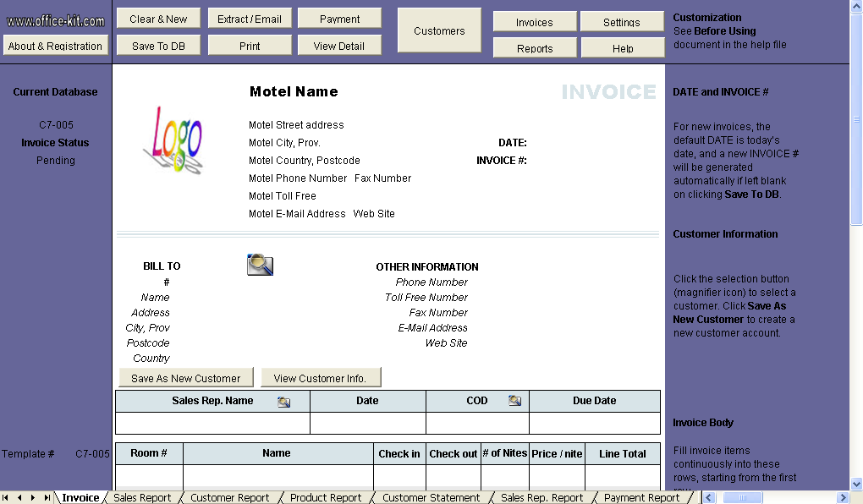Image resolution: width=863 pixels, height=504 pixels.
Task: Go to last sheet tab arrow
Action: (47, 497)
